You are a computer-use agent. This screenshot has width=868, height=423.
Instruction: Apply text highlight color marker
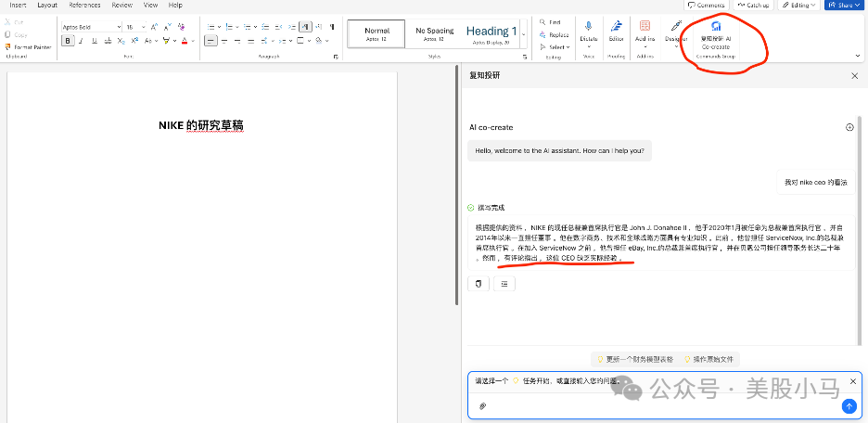(x=165, y=41)
